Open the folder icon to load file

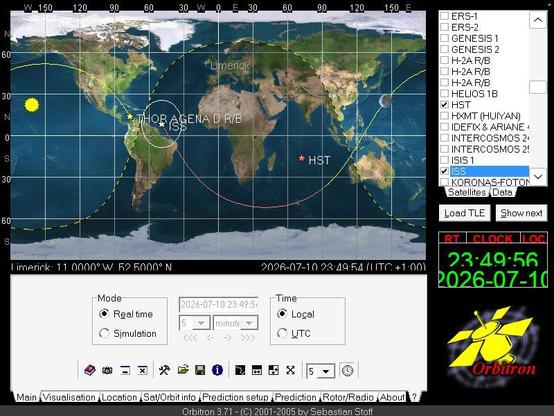[x=183, y=370]
